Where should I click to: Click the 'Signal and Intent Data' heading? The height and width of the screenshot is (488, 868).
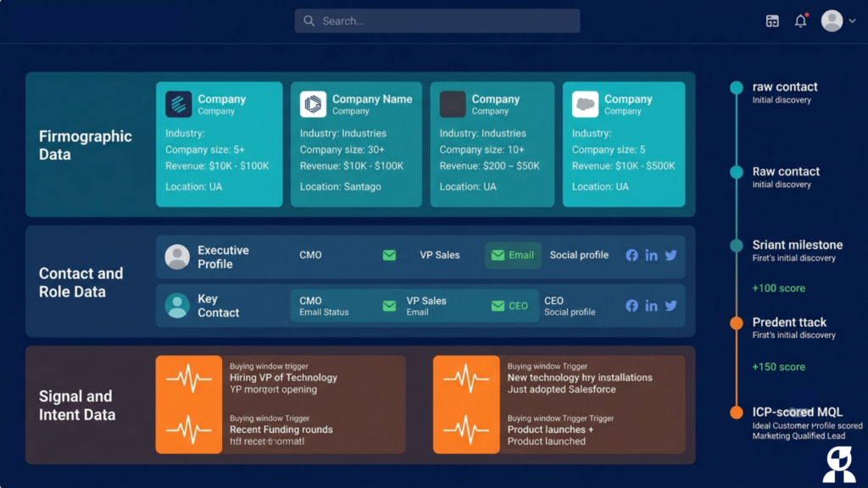point(77,405)
